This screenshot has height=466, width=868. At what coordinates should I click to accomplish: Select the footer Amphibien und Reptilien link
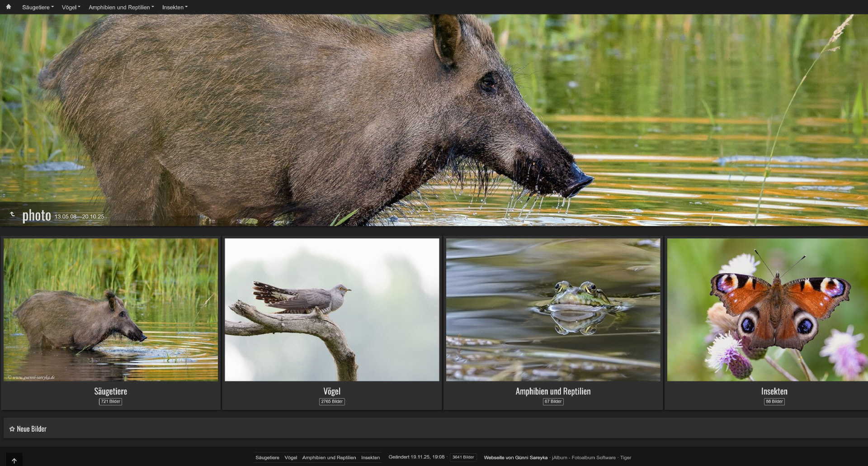[329, 457]
